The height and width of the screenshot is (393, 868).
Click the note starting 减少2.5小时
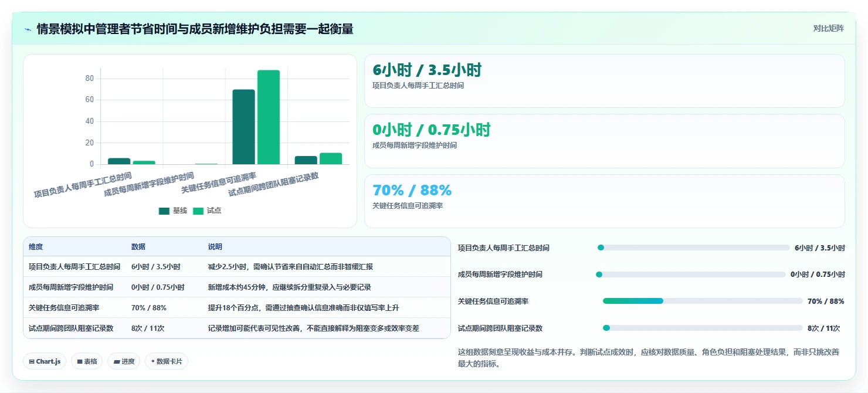click(x=290, y=267)
